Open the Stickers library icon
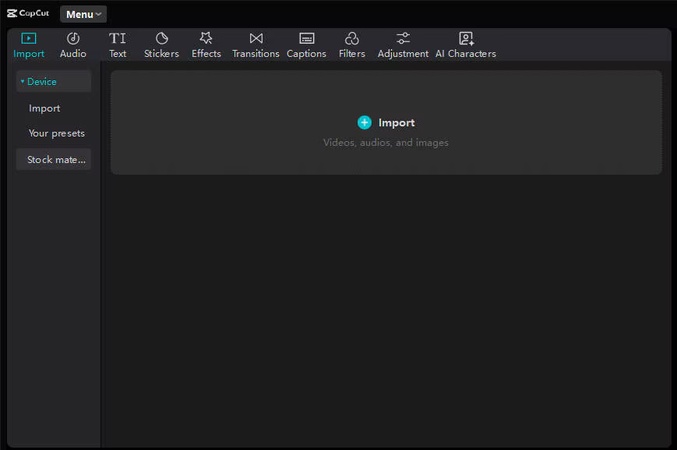The image size is (677, 450). click(x=161, y=38)
